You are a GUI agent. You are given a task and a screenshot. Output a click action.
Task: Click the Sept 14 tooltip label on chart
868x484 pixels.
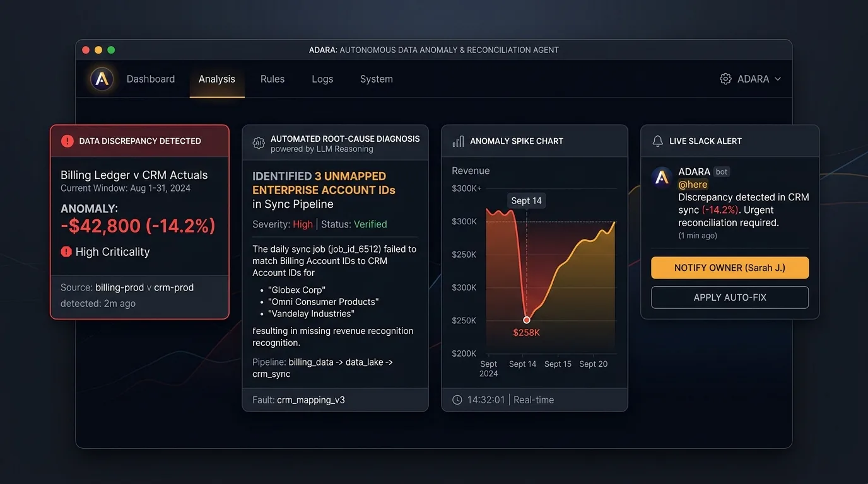(x=527, y=200)
